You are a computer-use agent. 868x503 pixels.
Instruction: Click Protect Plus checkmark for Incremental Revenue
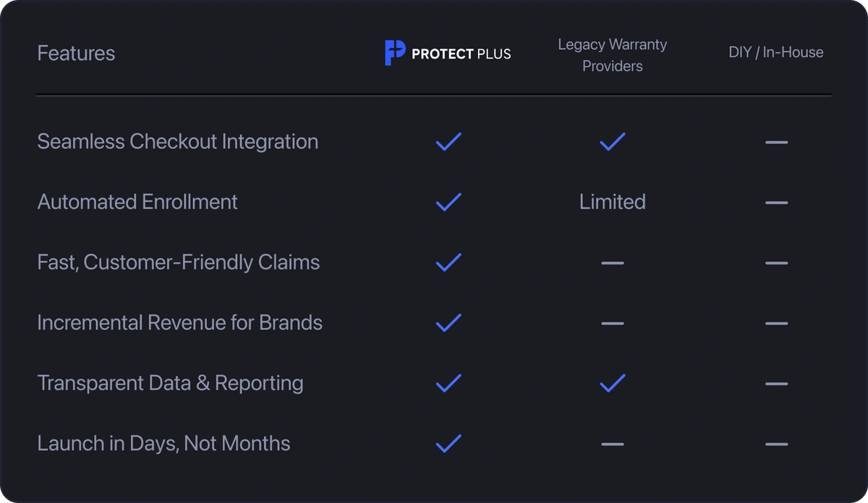(448, 323)
